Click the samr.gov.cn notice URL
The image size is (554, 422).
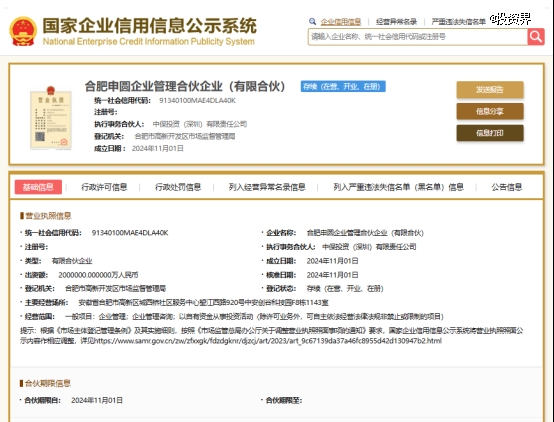268,341
